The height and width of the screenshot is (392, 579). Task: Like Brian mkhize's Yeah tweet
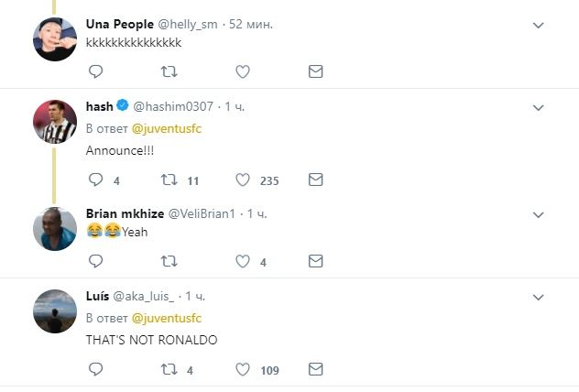(243, 261)
